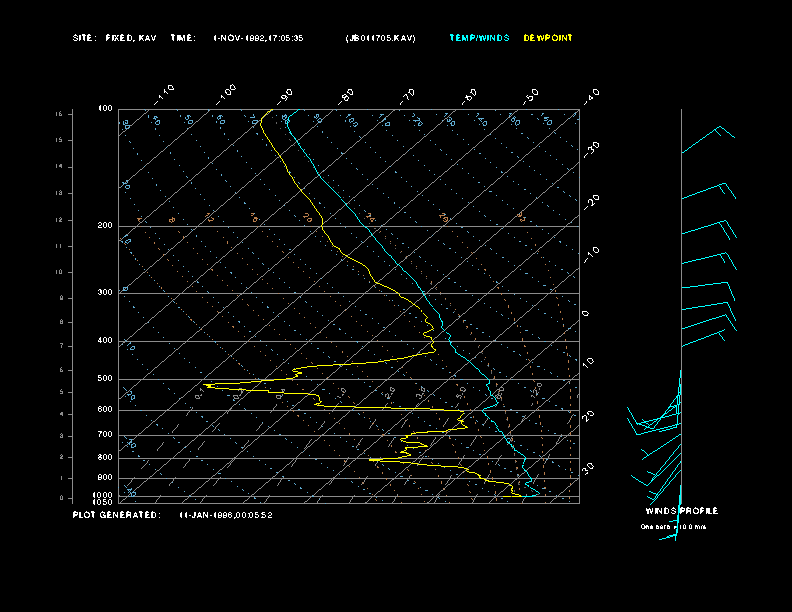Click the -60 temperature label above the plot
792x612 pixels.
pos(469,96)
